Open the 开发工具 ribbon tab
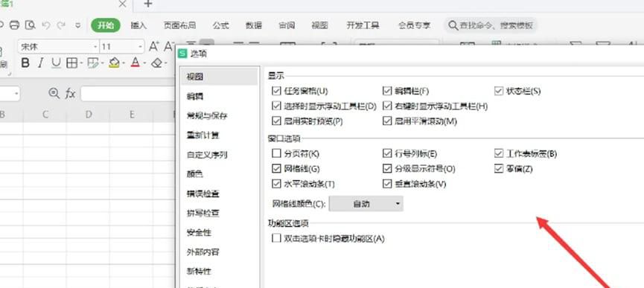This screenshot has height=288, width=644. [363, 25]
